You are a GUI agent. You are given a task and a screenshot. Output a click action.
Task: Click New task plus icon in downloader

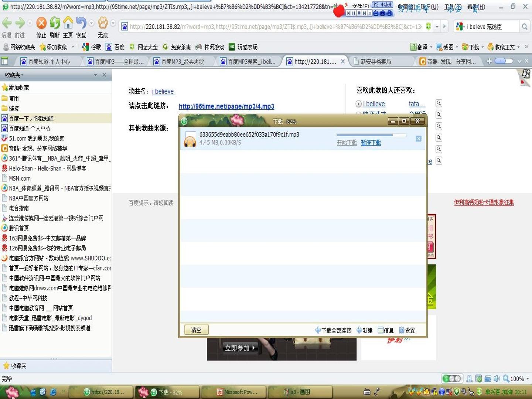point(365,330)
